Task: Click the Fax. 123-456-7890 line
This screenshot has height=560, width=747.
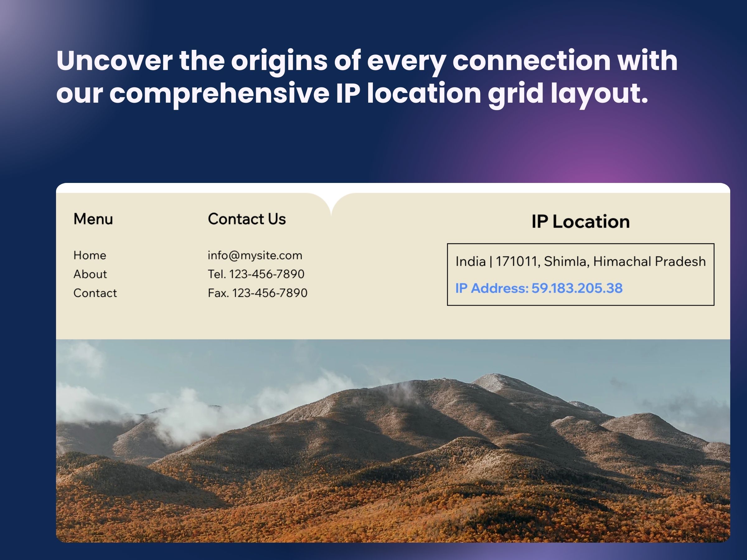Action: [x=258, y=293]
